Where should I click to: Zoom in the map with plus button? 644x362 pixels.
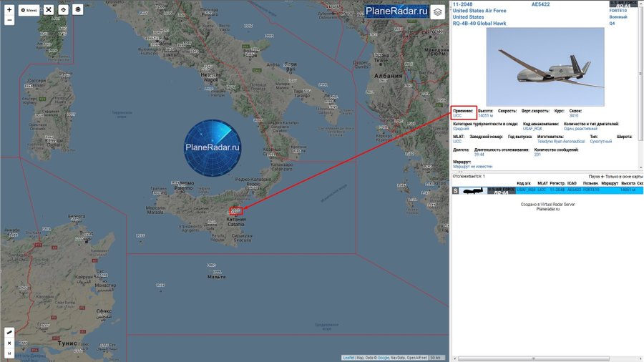coord(9,9)
